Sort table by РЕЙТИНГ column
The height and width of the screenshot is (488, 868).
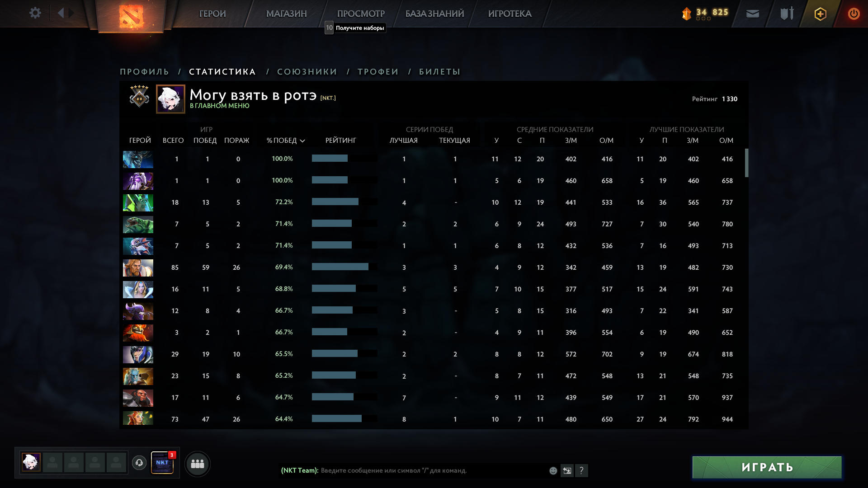pos(341,141)
